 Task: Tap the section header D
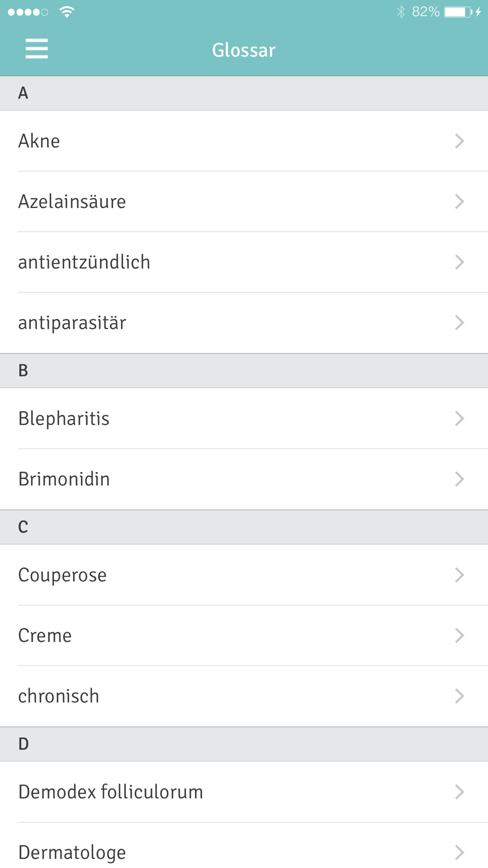(244, 744)
